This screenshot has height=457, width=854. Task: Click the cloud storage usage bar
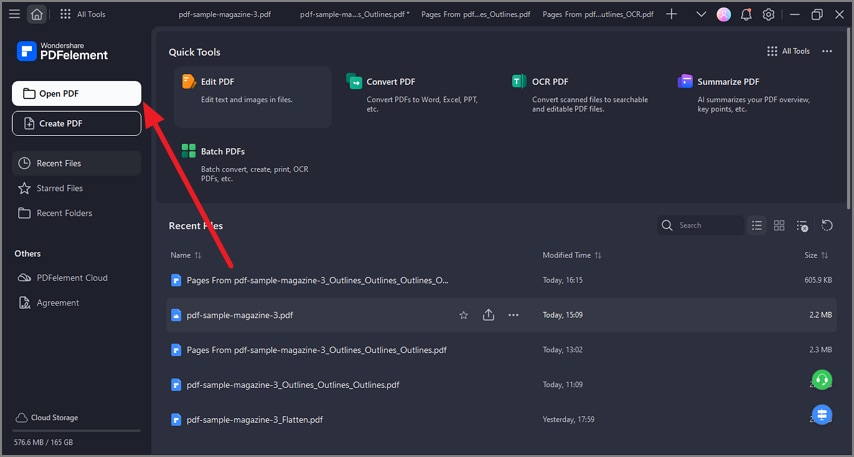[76, 431]
